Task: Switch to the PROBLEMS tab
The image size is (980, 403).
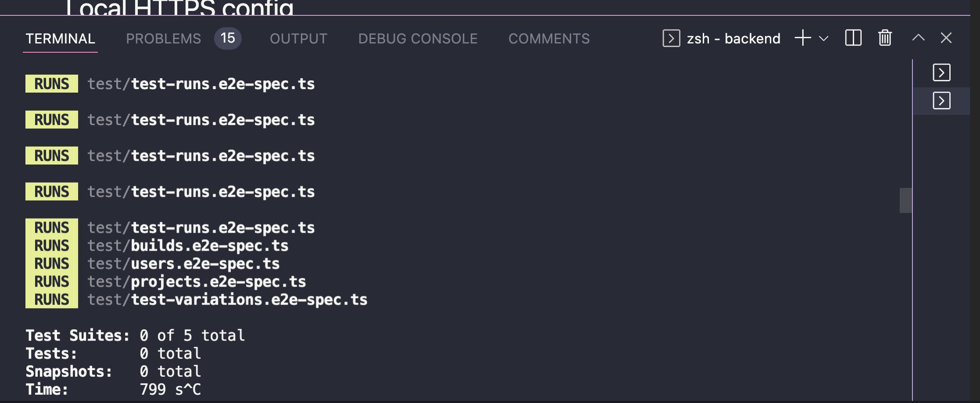Action: (x=164, y=38)
